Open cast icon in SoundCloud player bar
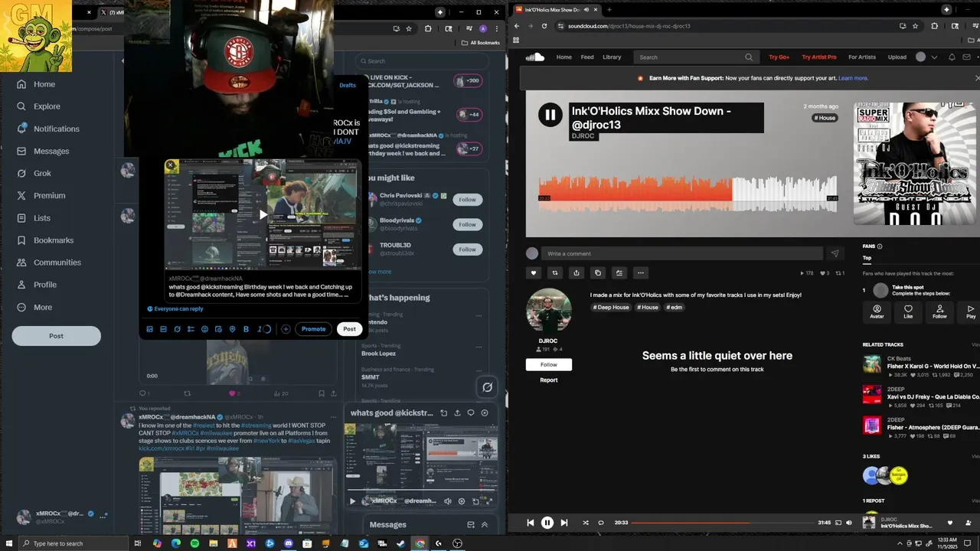Image resolution: width=980 pixels, height=551 pixels. [837, 523]
